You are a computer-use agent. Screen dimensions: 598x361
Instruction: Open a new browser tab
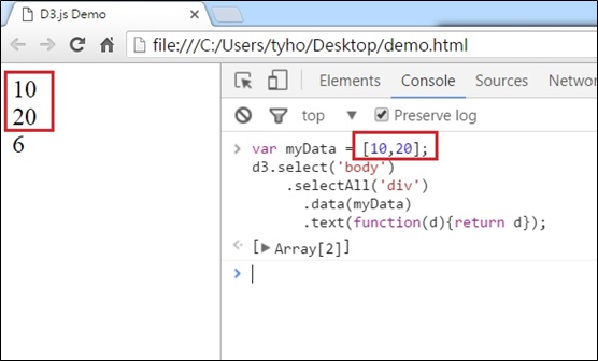pos(227,15)
